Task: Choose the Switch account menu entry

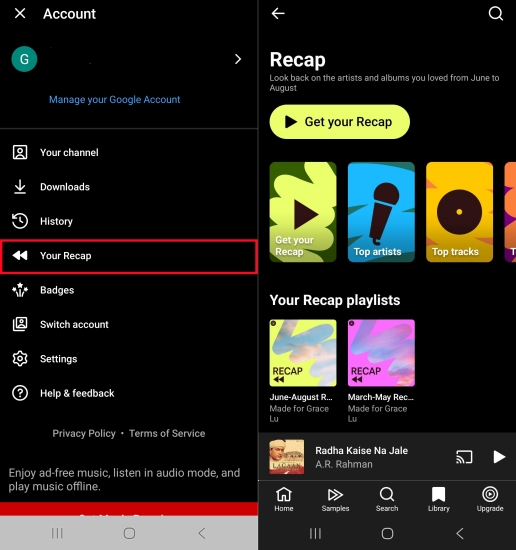Action: click(129, 324)
